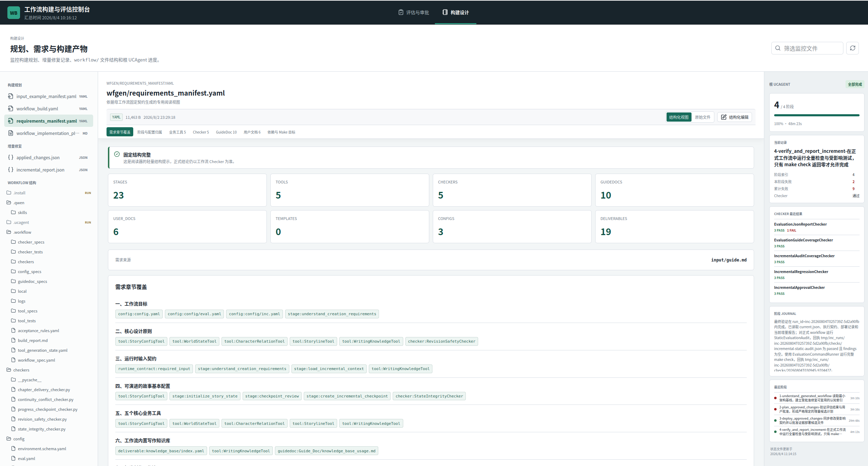The image size is (868, 466).
Task: Click check-circle icon in 固定结构完整 notice
Action: [x=117, y=154]
